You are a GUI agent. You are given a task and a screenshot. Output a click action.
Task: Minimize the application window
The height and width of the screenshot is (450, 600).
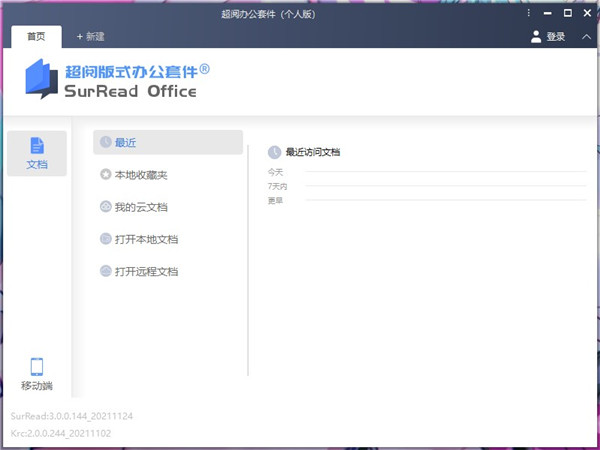pos(548,13)
